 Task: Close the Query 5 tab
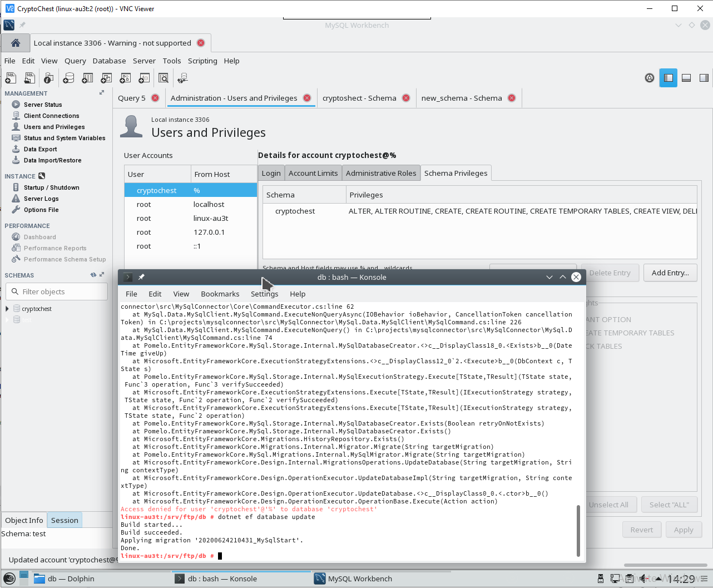[155, 98]
